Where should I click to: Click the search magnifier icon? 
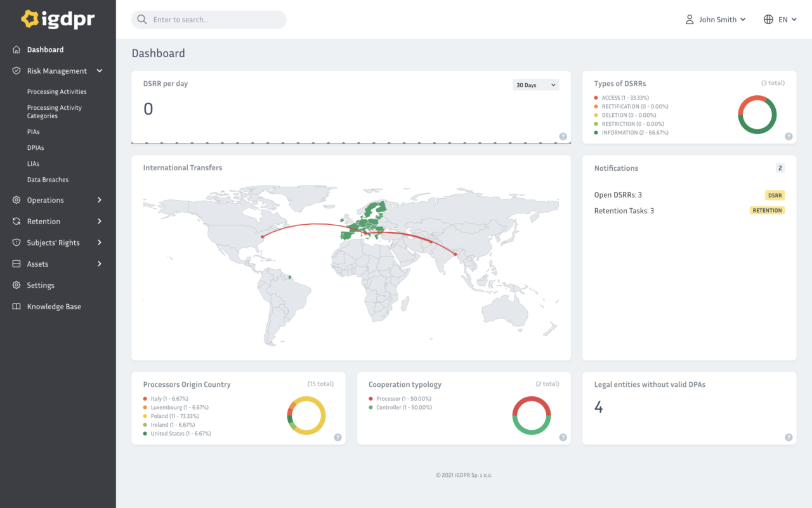pyautogui.click(x=142, y=19)
